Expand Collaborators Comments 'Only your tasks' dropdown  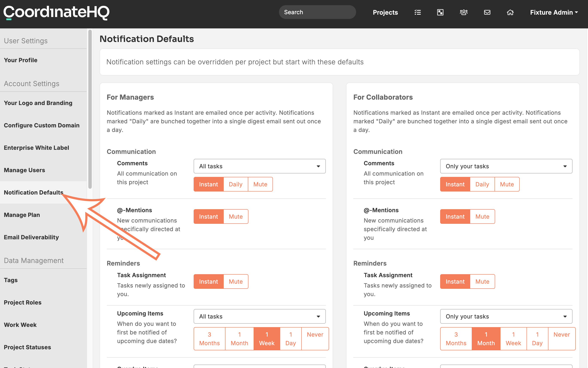click(x=506, y=166)
